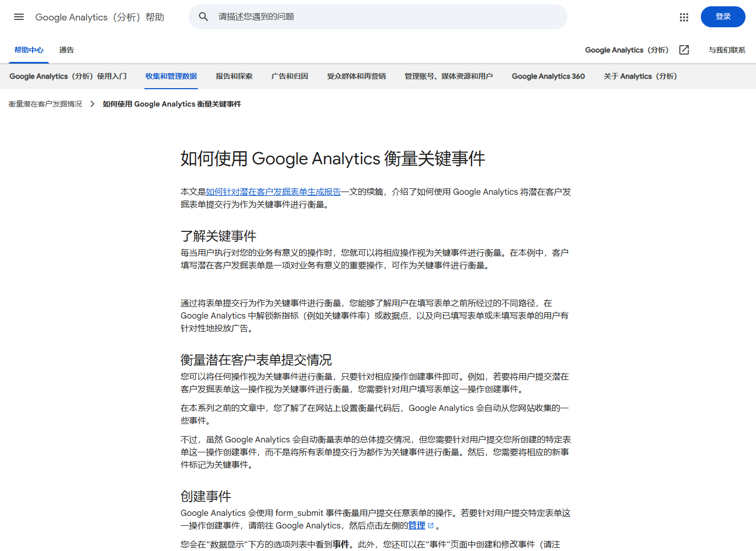Go to 衡量潜在客户发掘情况 breadcrumb

(x=45, y=104)
